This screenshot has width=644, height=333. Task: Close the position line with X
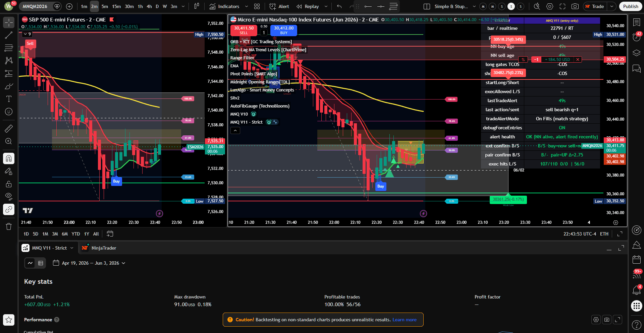(x=578, y=60)
